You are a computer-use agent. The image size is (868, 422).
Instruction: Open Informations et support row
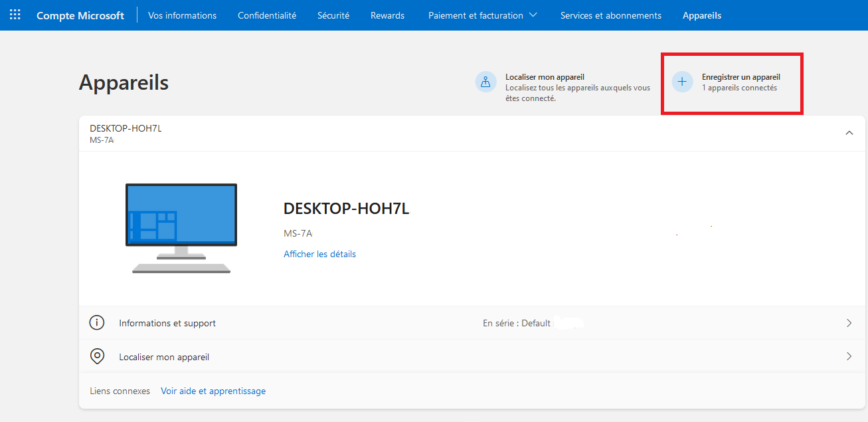(x=472, y=323)
